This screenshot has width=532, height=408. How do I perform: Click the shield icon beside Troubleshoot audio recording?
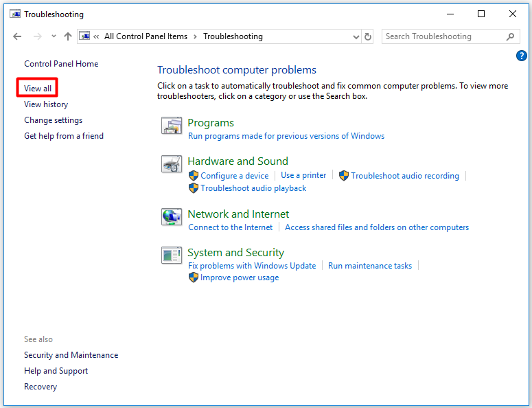[344, 175]
